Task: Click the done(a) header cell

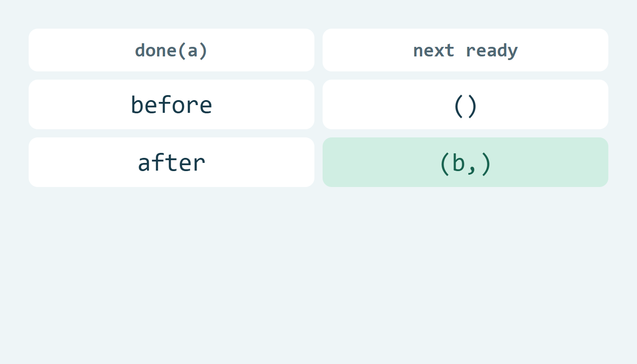Action: point(172,50)
